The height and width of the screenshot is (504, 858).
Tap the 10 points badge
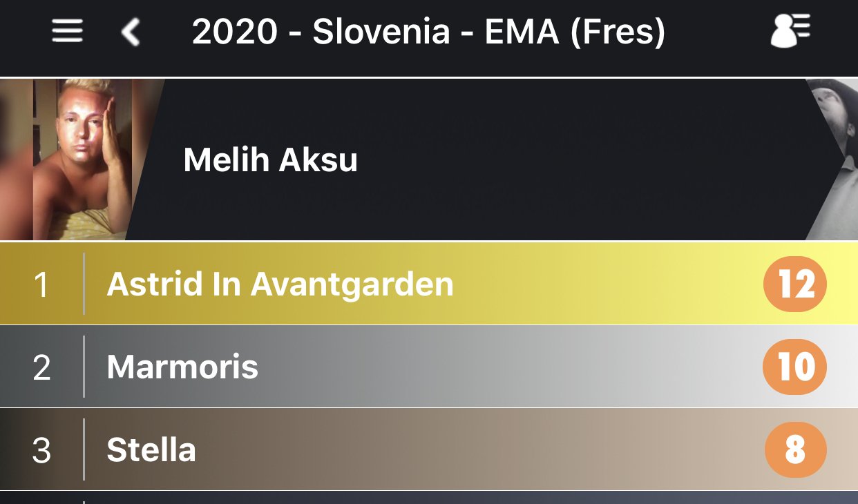794,367
